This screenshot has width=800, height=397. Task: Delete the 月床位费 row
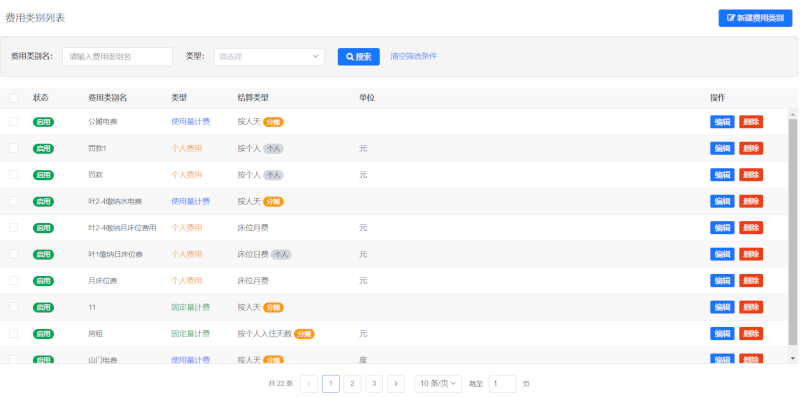tap(751, 281)
